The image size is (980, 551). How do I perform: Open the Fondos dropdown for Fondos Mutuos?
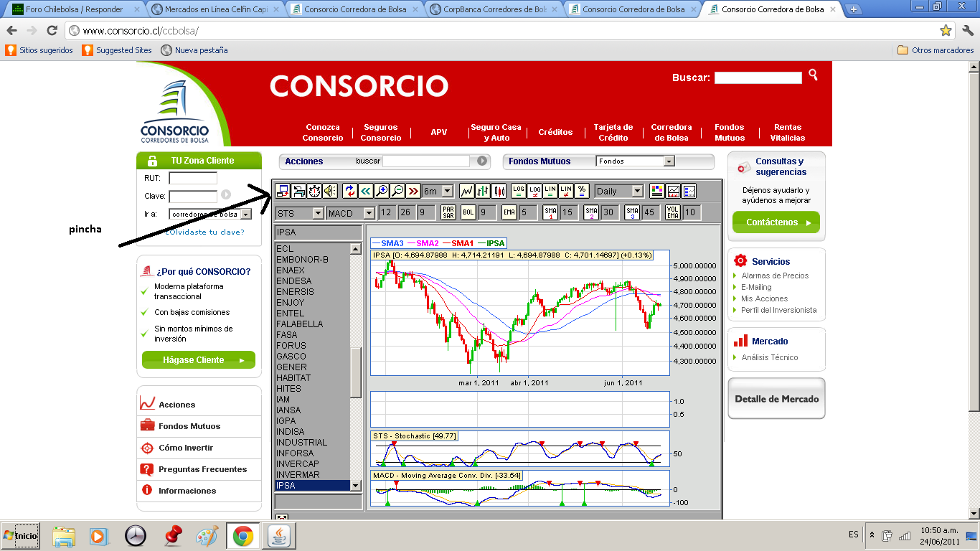pyautogui.click(x=635, y=161)
